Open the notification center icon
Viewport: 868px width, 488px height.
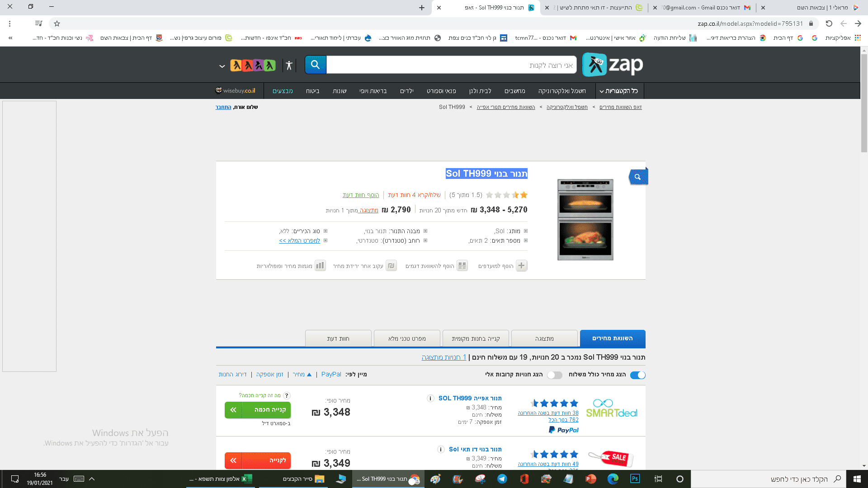click(14, 479)
